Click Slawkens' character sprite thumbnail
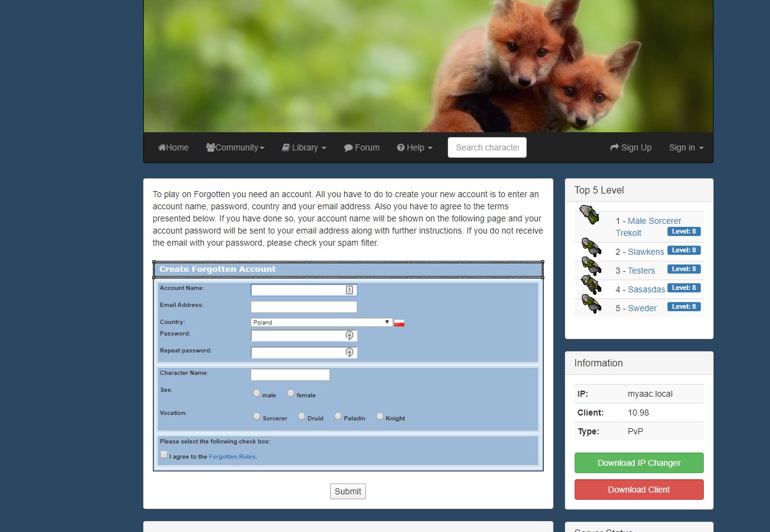The image size is (770, 532). click(592, 248)
